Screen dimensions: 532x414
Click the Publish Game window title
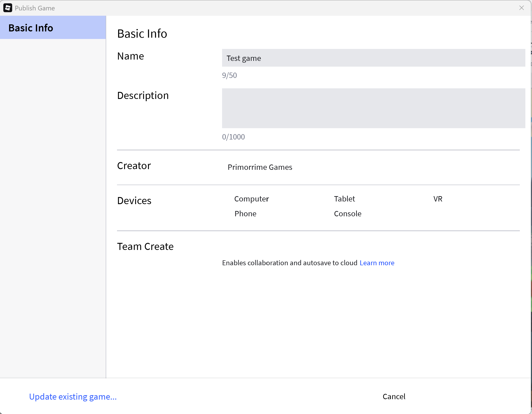point(35,8)
